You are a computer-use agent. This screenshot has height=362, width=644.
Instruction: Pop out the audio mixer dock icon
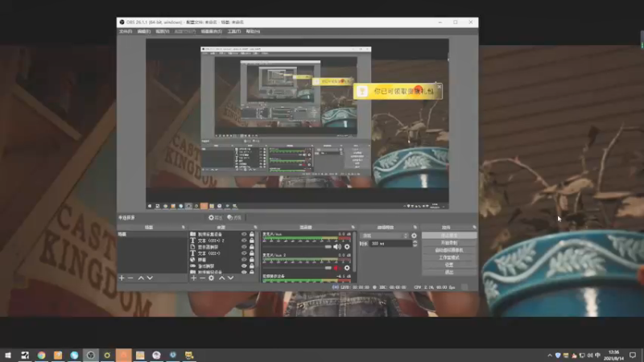[353, 228]
